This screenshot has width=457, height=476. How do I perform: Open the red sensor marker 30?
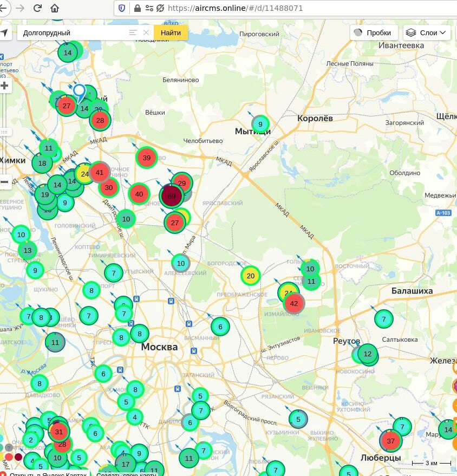(109, 187)
